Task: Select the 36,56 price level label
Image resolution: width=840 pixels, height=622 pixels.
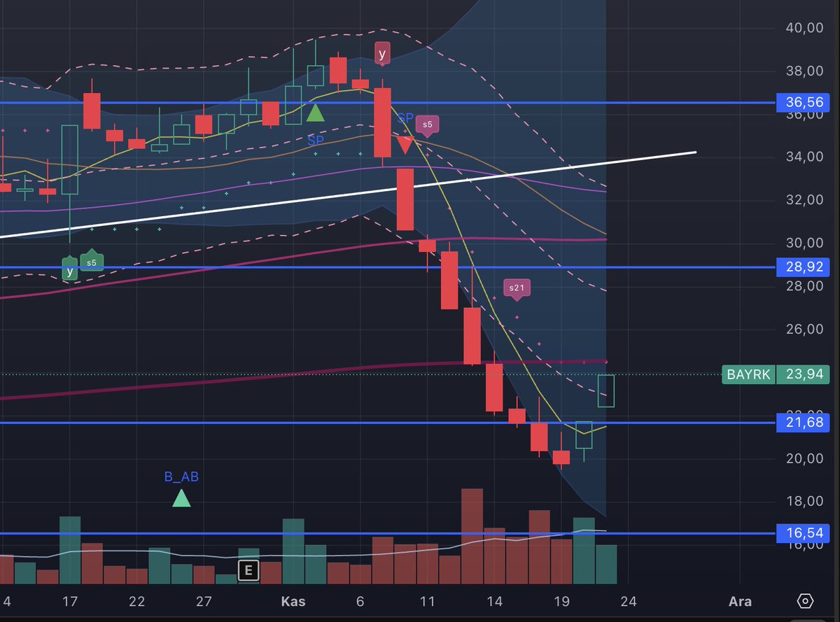Action: 804,103
